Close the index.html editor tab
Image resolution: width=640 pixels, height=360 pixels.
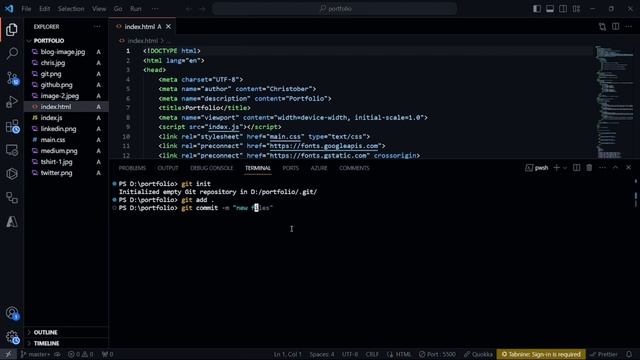168,27
